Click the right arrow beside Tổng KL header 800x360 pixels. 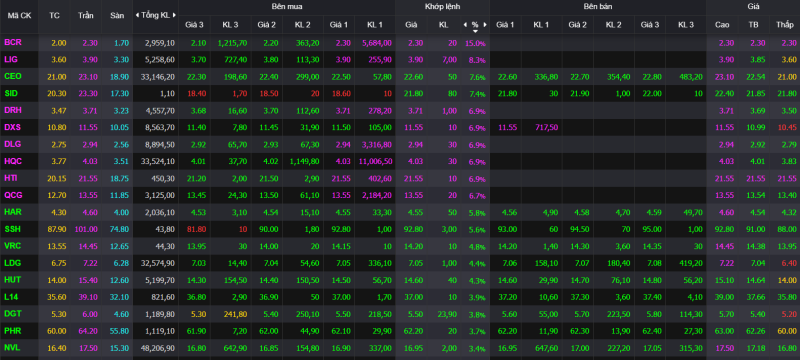(174, 15)
